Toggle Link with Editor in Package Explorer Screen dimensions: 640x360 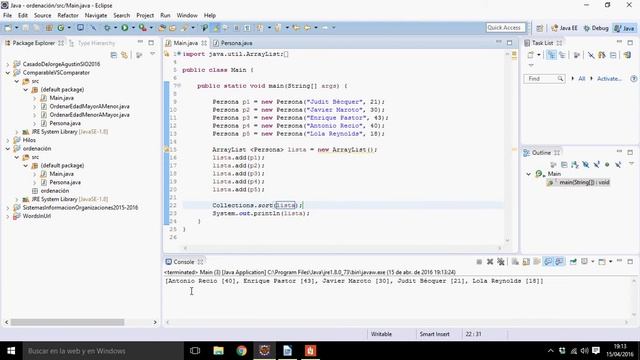(x=124, y=55)
